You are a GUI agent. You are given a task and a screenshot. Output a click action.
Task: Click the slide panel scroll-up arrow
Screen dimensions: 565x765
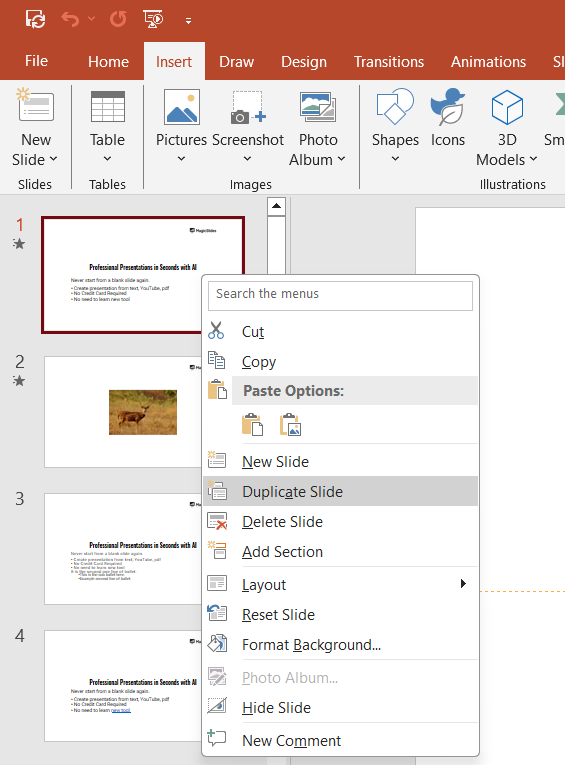[276, 206]
